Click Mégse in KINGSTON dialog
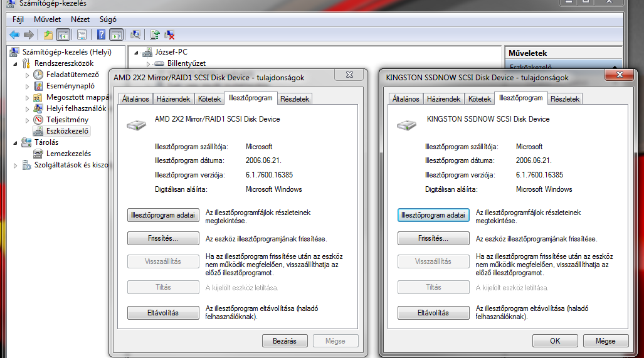 [x=605, y=341]
